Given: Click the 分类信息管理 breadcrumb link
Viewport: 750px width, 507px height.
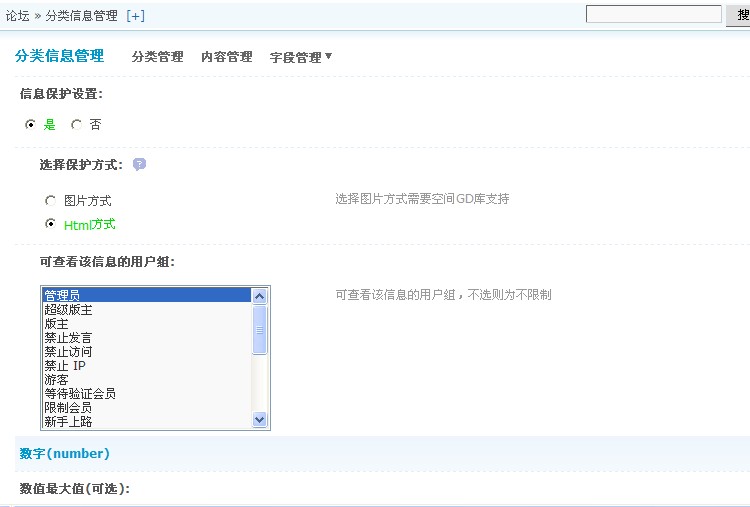Looking at the screenshot, I should click(81, 16).
